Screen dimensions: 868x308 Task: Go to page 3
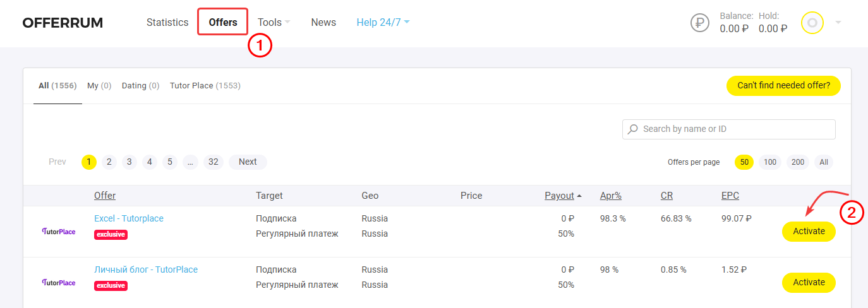point(130,162)
